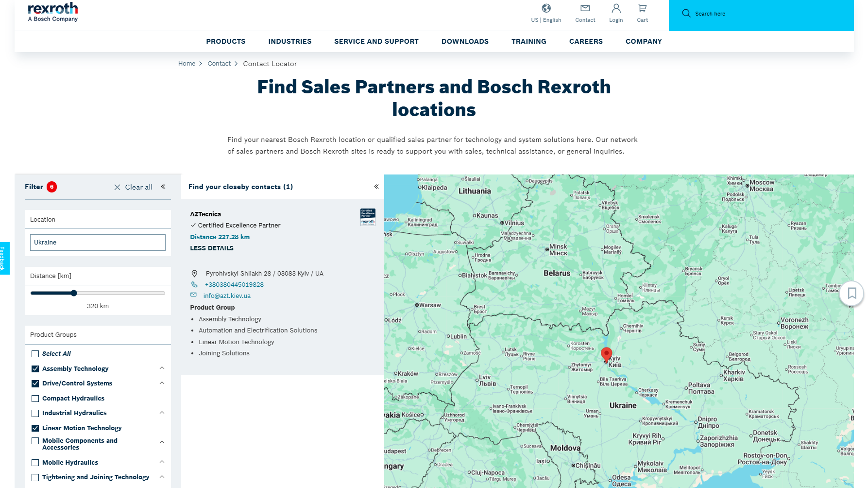Tick the Select All checkbox
Screen dimensions: 868x488
pos(35,354)
